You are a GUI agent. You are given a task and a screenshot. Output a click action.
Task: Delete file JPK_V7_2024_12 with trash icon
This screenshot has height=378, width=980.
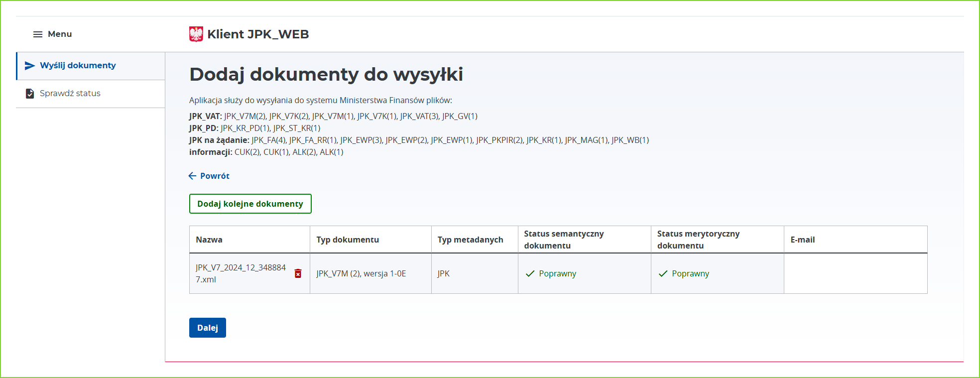pos(298,273)
